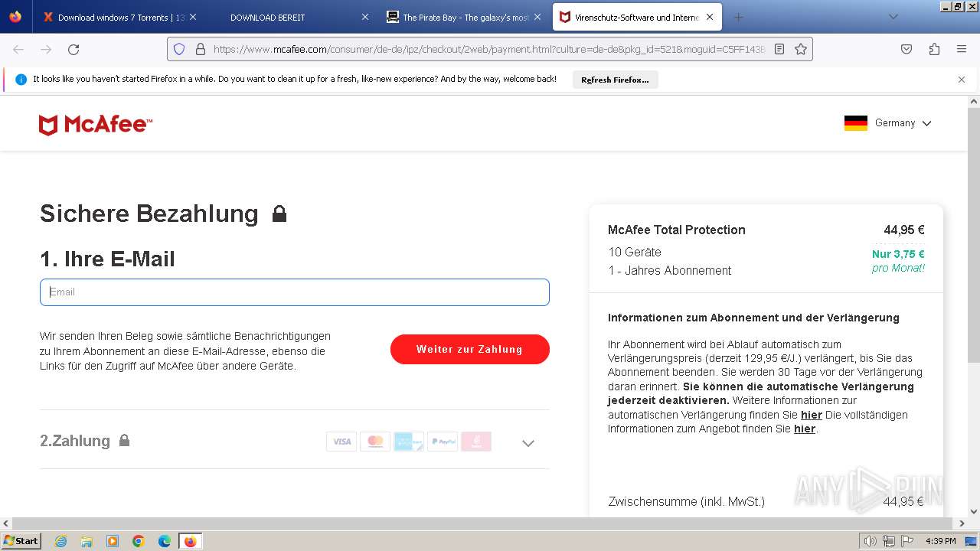980x551 pixels.
Task: Click the network icon in system tray
Action: tap(889, 541)
